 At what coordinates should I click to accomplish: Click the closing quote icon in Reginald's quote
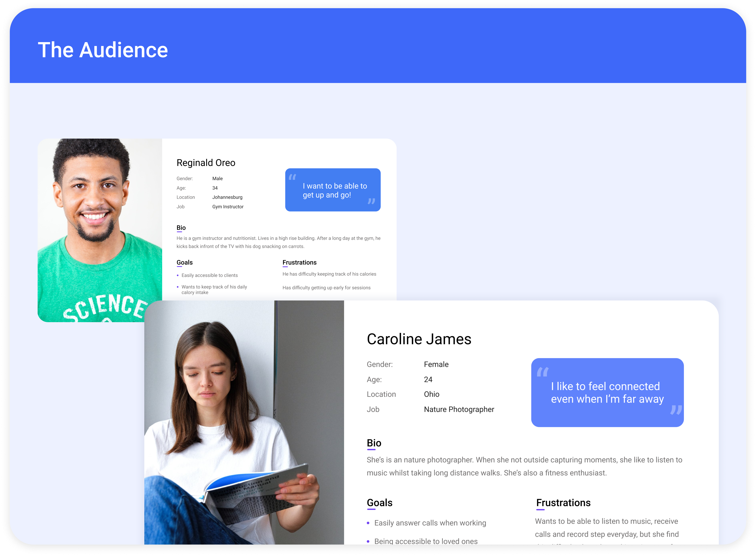click(x=371, y=201)
